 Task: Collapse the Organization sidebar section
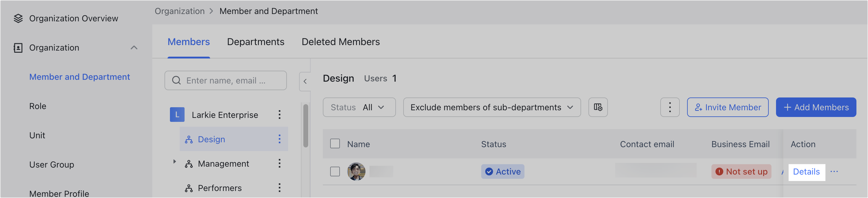click(134, 48)
